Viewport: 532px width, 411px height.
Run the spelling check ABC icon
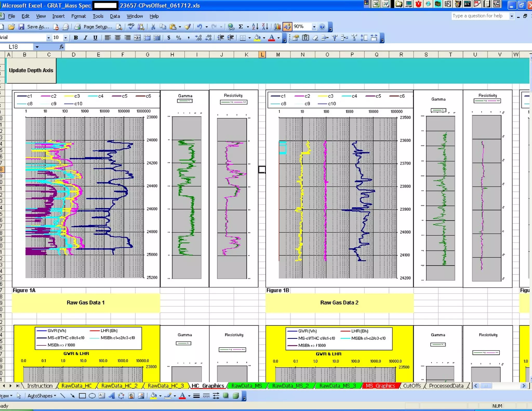[131, 27]
